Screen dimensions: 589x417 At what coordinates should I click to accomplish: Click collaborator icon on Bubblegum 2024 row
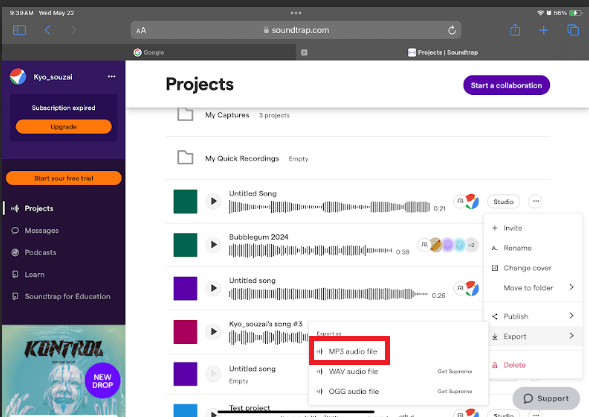click(424, 245)
